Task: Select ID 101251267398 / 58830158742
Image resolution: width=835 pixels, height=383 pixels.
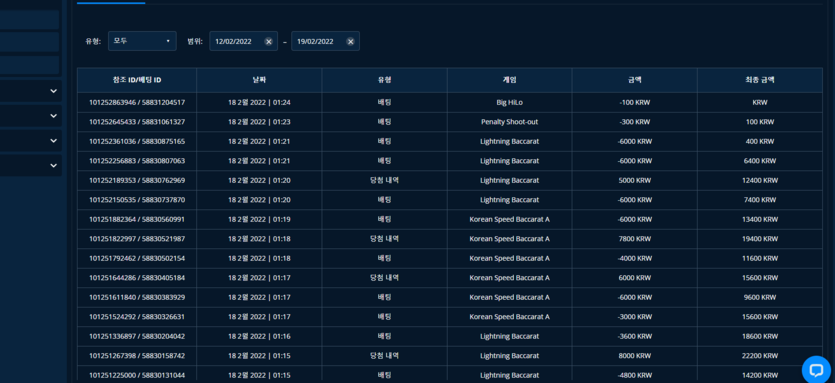Action: [x=137, y=355]
